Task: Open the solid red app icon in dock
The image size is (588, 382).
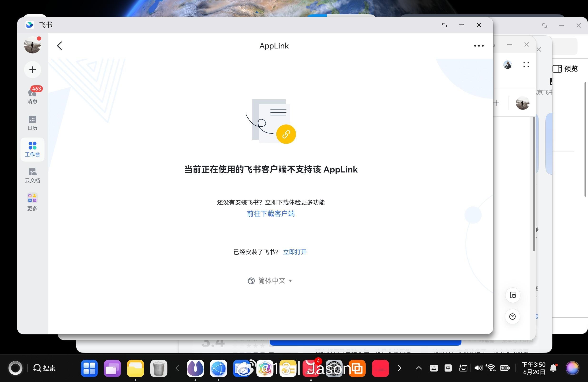Action: click(381, 368)
